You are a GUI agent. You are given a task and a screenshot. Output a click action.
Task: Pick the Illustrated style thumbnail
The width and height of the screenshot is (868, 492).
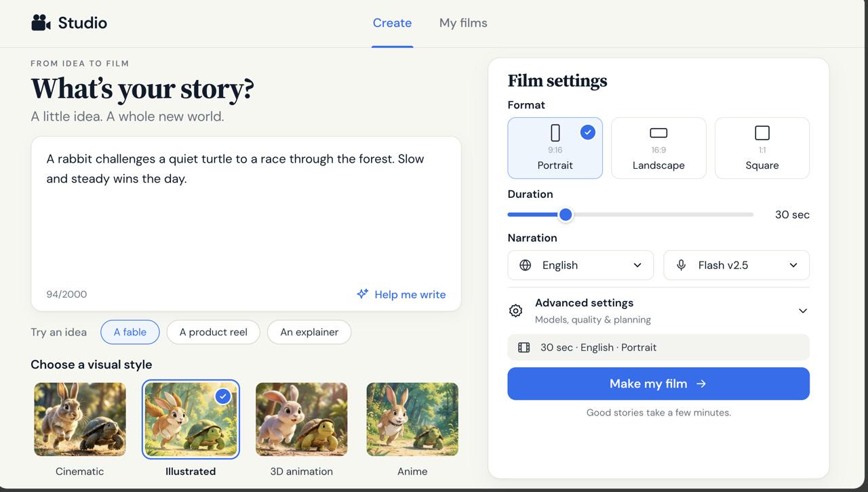[191, 419]
